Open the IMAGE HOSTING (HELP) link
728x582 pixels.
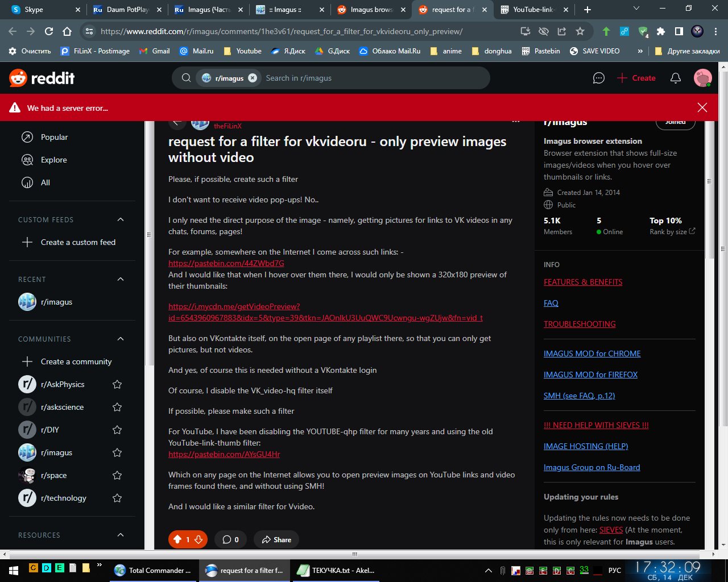586,446
